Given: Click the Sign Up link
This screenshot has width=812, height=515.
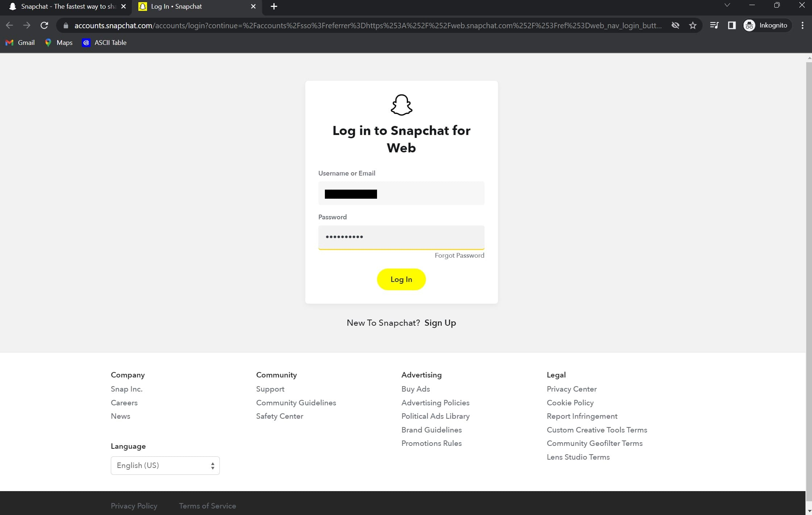Looking at the screenshot, I should (x=440, y=323).
